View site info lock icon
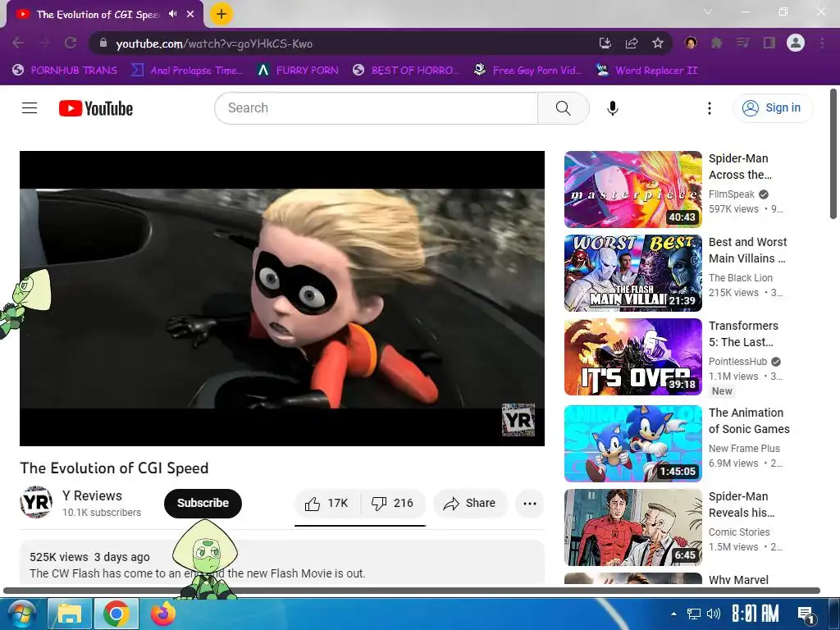This screenshot has height=630, width=840. (103, 43)
